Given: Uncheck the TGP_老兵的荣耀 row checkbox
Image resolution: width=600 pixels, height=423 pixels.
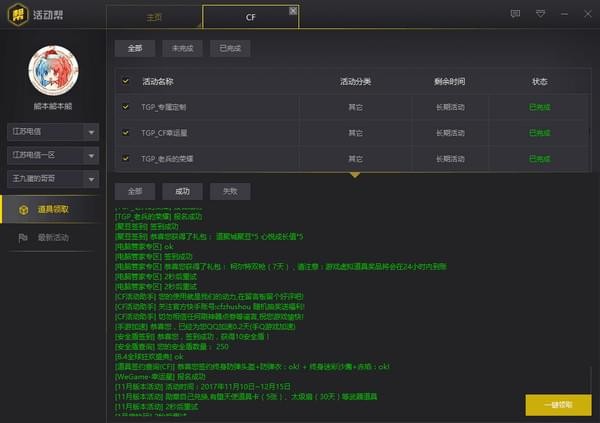Looking at the screenshot, I should [125, 158].
